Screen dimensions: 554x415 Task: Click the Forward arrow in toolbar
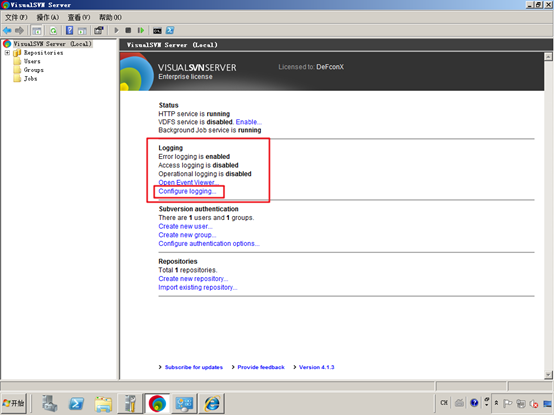pos(19,30)
